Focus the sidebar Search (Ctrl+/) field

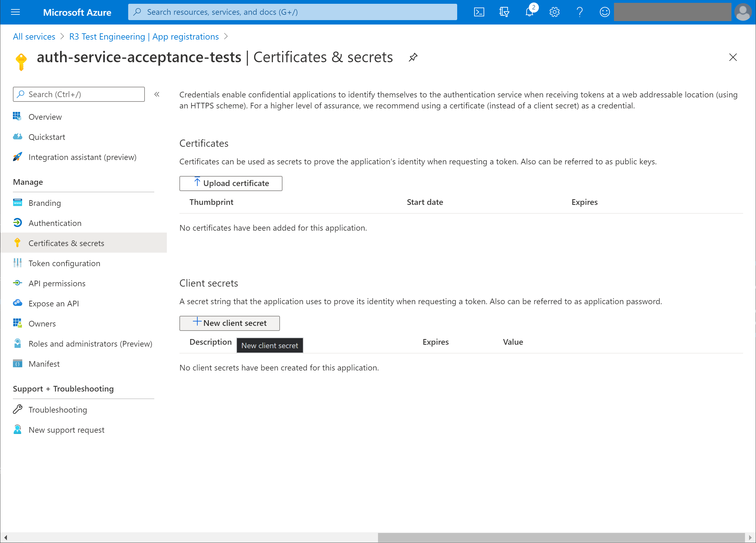tap(79, 94)
